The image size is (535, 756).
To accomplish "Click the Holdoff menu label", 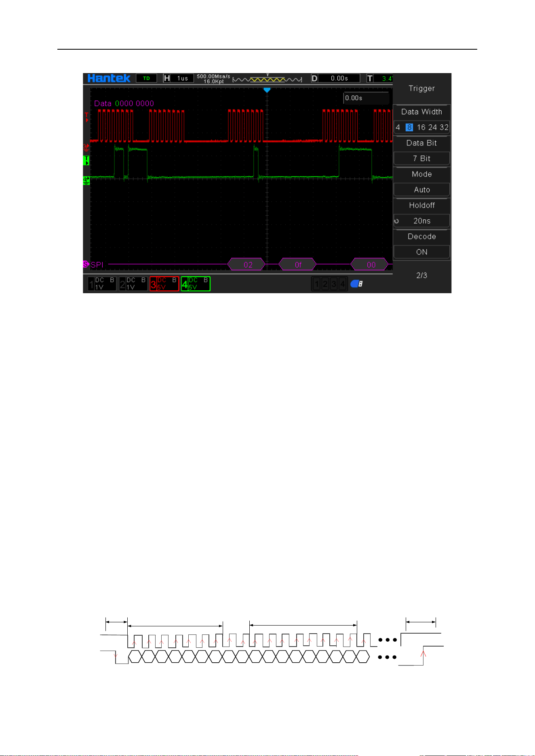I will 422,205.
